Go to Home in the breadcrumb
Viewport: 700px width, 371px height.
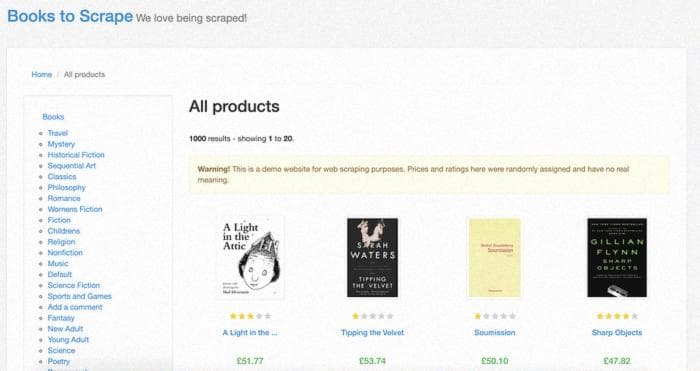[x=42, y=75]
